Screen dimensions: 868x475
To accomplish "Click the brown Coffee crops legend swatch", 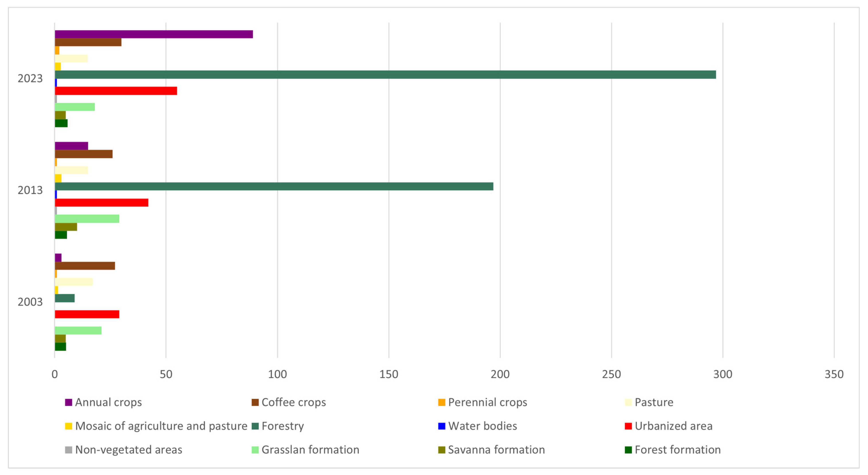I will (255, 402).
